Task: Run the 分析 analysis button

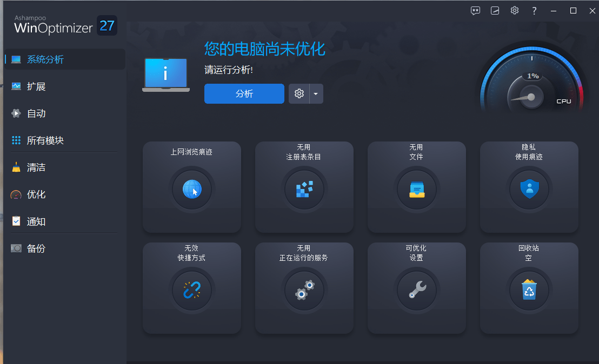Action: (244, 93)
